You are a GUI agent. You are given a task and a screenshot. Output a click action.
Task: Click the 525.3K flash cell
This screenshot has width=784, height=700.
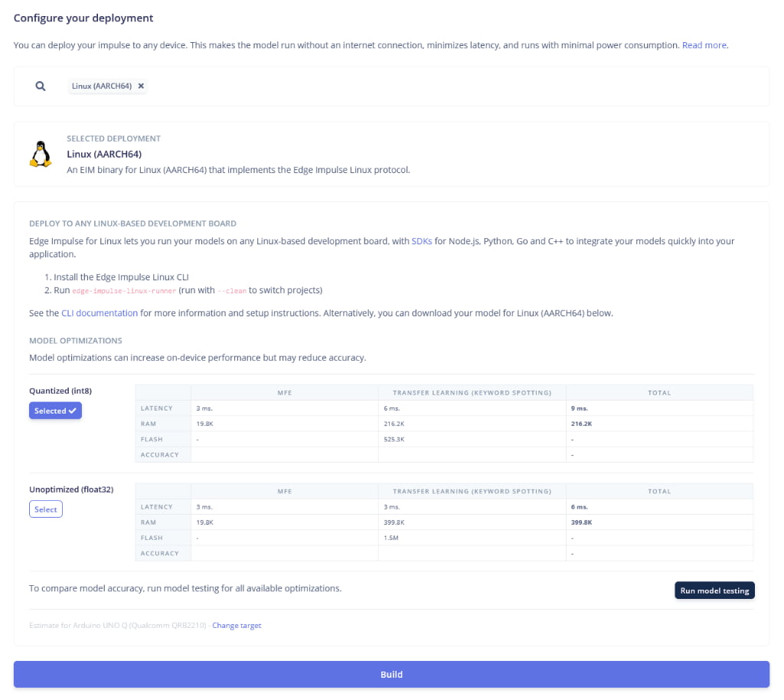394,440
